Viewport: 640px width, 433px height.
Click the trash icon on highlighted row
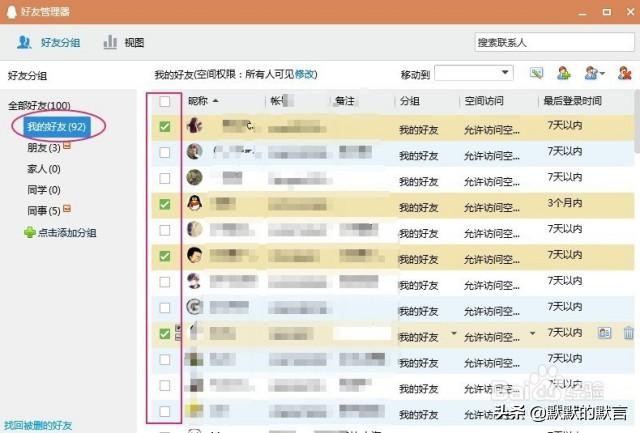point(628,333)
